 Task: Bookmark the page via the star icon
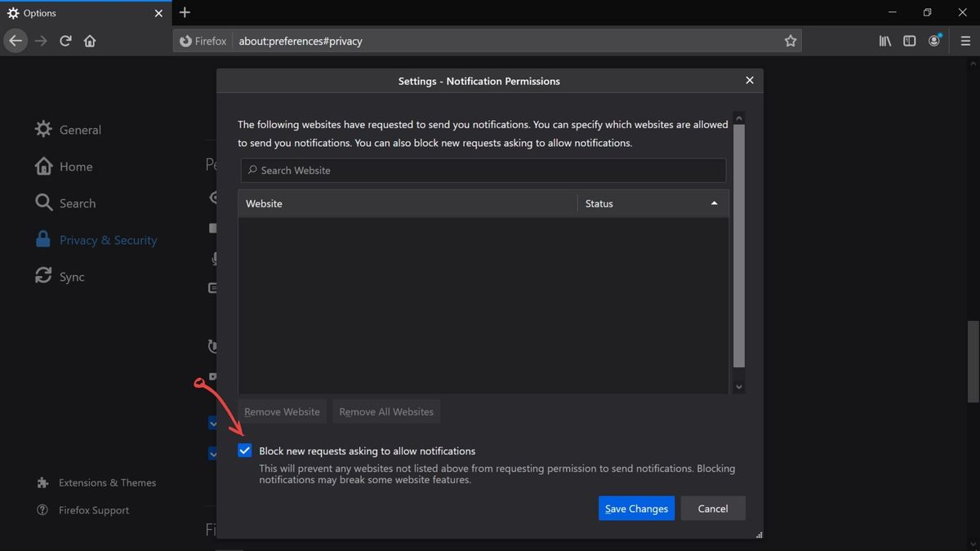[x=790, y=40]
